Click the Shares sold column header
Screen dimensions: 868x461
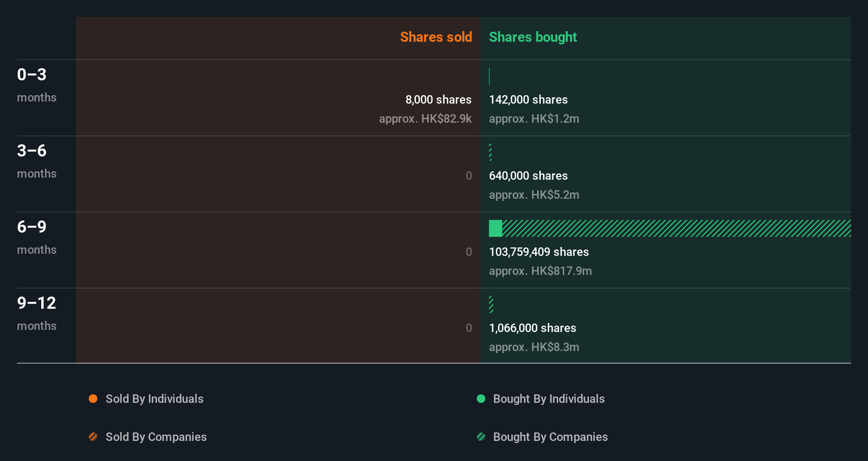436,37
